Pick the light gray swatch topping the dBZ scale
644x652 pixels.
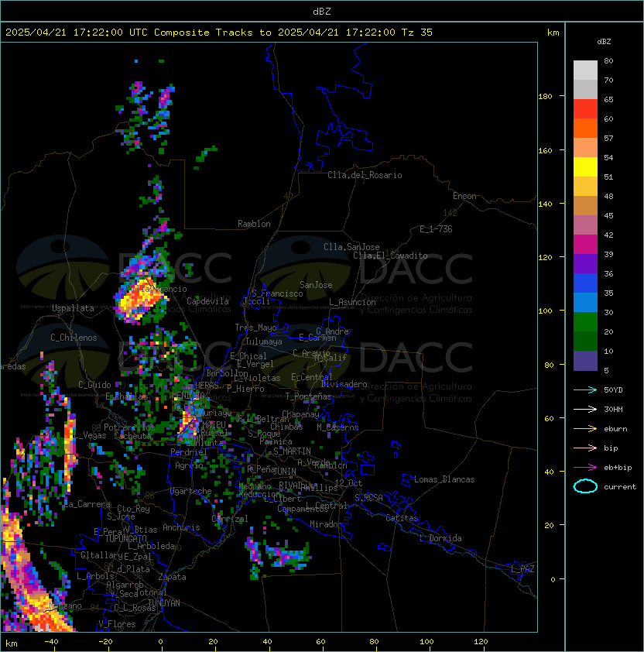coord(585,70)
